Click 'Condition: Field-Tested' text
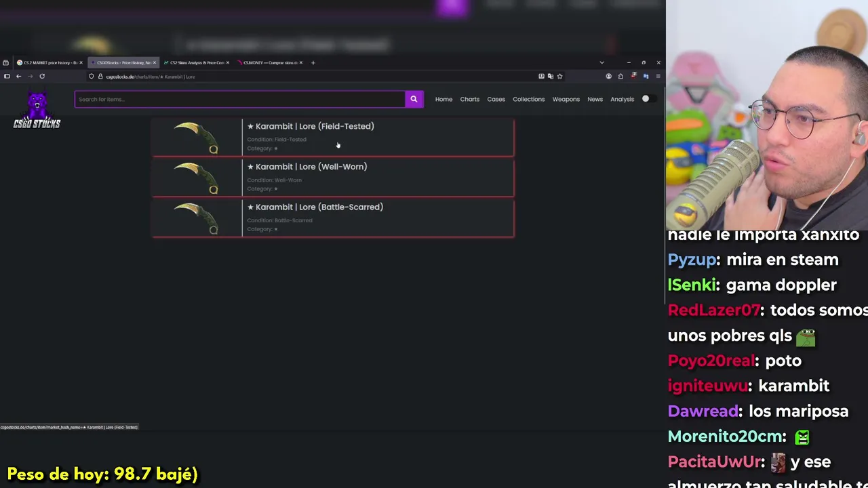This screenshot has height=488, width=868. tap(277, 140)
